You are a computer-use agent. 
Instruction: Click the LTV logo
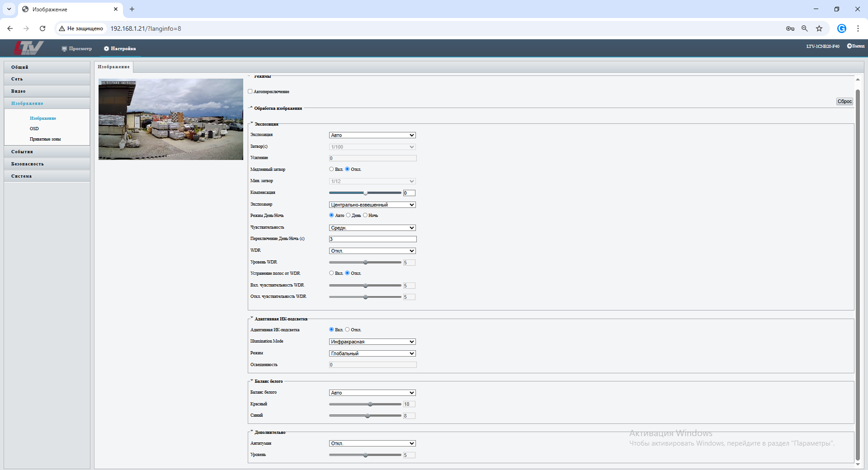pyautogui.click(x=28, y=48)
